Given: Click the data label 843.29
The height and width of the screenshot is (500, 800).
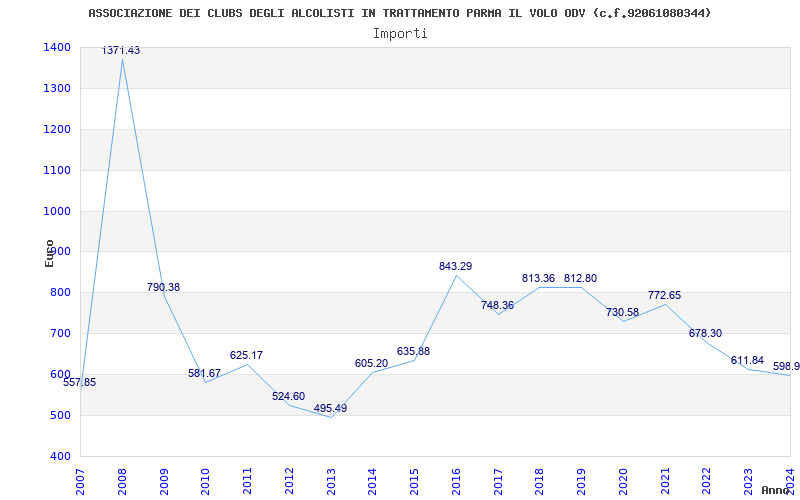Looking at the screenshot, I should tap(456, 266).
